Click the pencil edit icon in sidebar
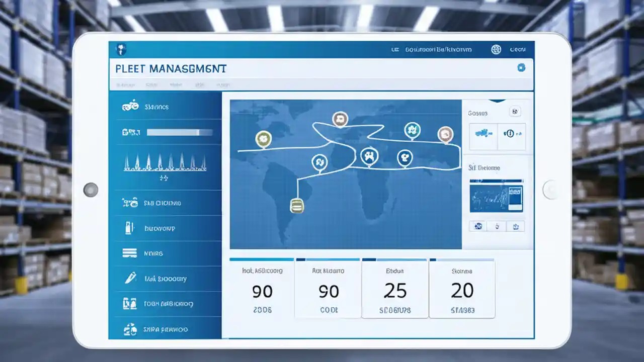Viewport: 644px width, 362px height. pos(130,278)
